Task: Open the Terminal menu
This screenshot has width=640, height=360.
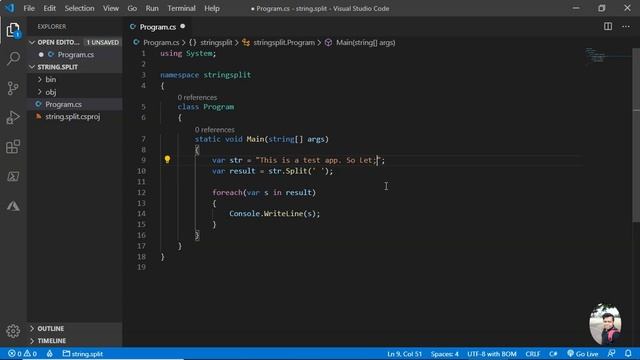Action: pos(181,8)
